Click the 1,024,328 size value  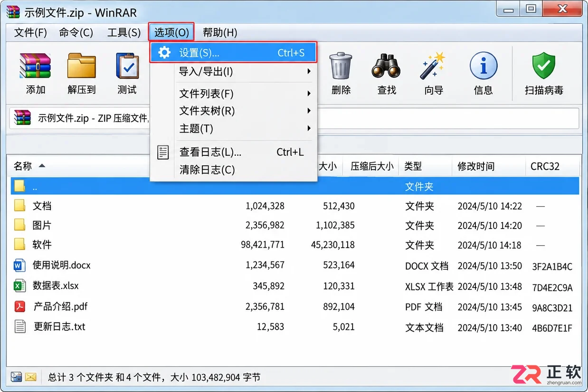click(x=265, y=206)
